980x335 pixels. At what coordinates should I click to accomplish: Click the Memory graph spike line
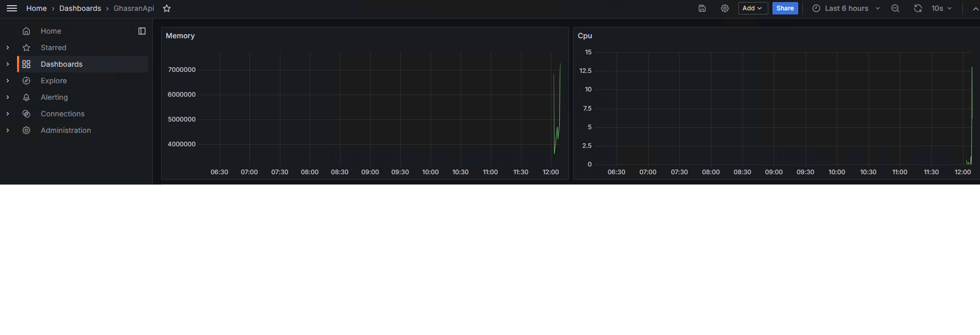pyautogui.click(x=557, y=109)
